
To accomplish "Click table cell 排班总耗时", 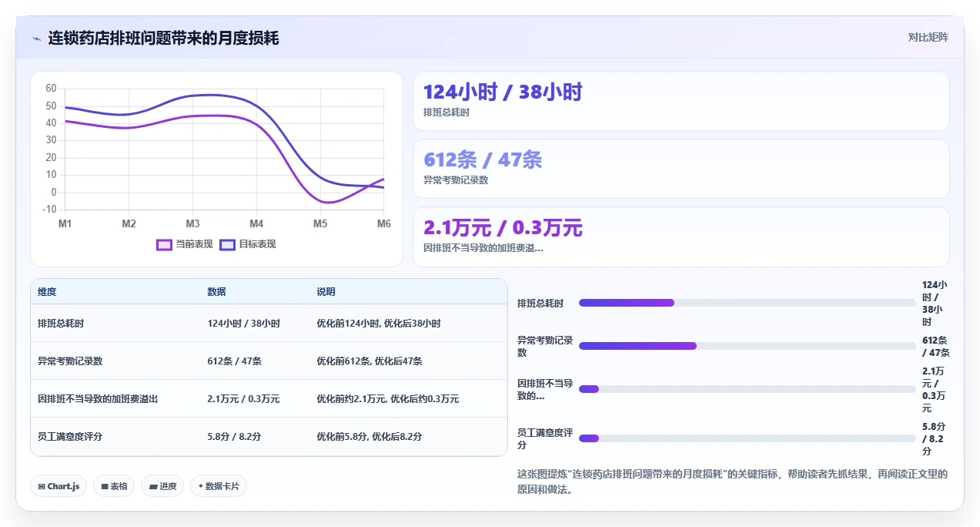I will point(61,324).
